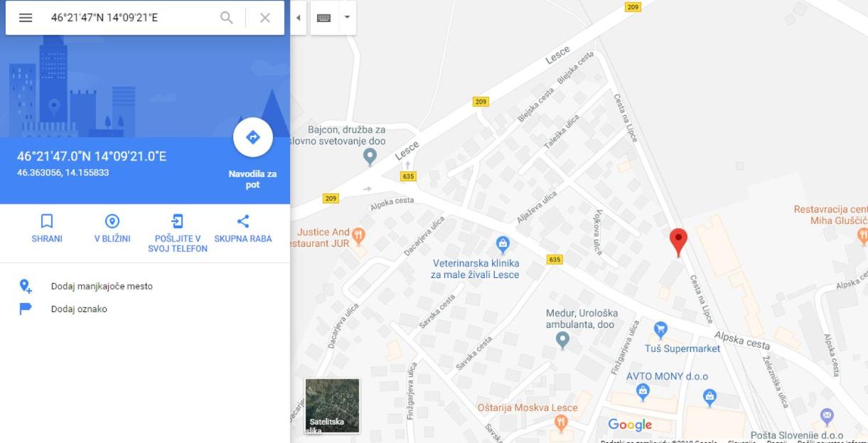The height and width of the screenshot is (443, 868).
Task: Click the Bajcon družba map pin
Action: pos(370,156)
